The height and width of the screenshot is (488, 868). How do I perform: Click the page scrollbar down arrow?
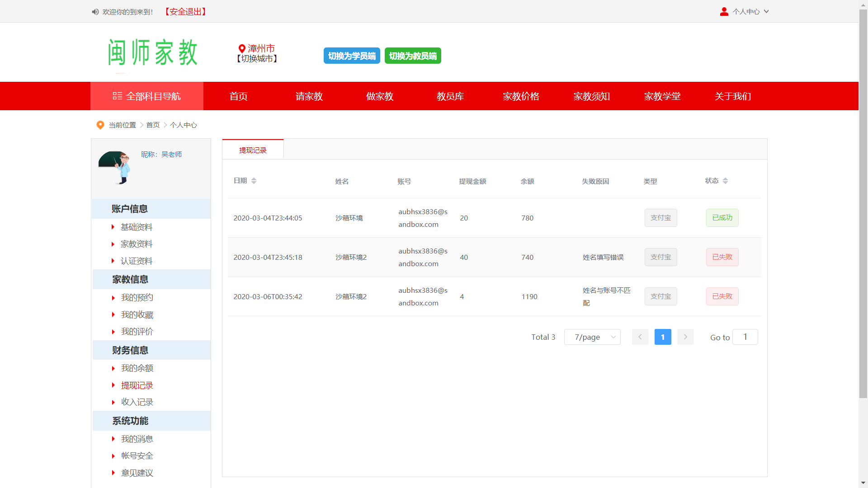(863, 483)
